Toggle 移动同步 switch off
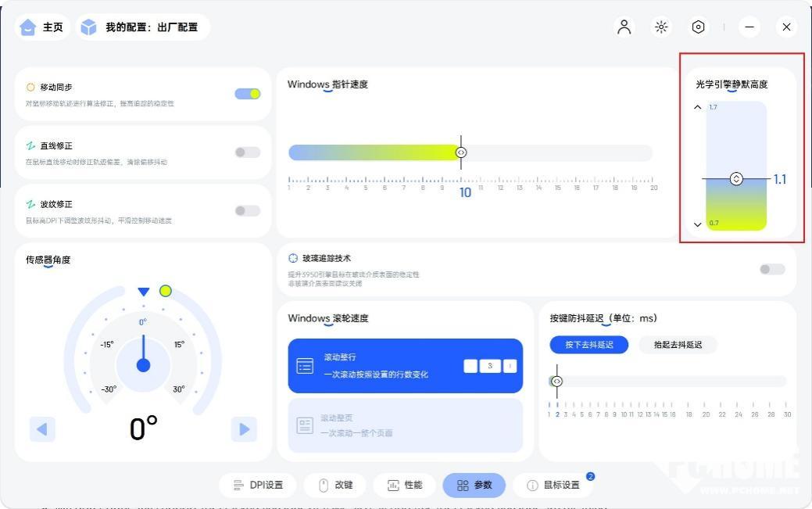Image resolution: width=812 pixels, height=509 pixels. coord(248,94)
